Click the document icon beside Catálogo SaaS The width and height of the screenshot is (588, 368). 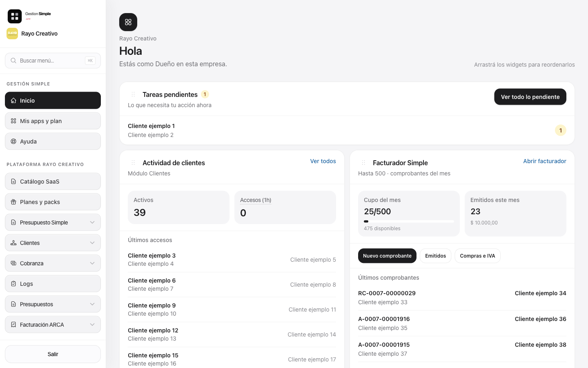(13, 182)
